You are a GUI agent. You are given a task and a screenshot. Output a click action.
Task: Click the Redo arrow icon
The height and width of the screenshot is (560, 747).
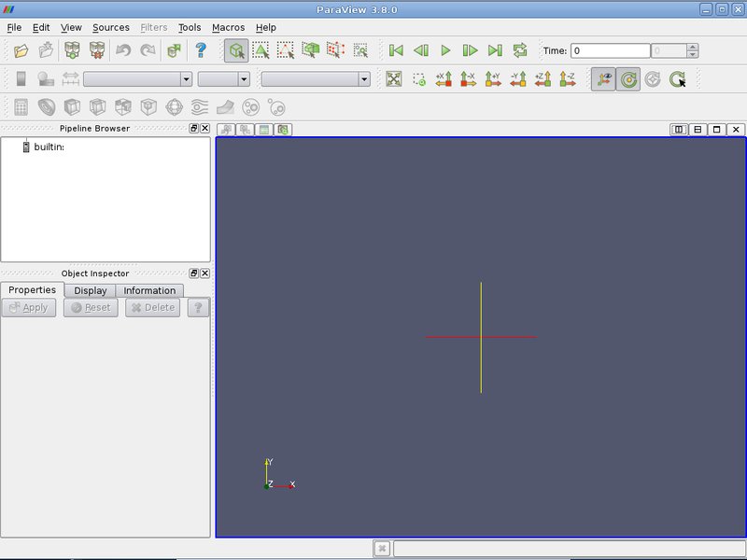point(148,50)
